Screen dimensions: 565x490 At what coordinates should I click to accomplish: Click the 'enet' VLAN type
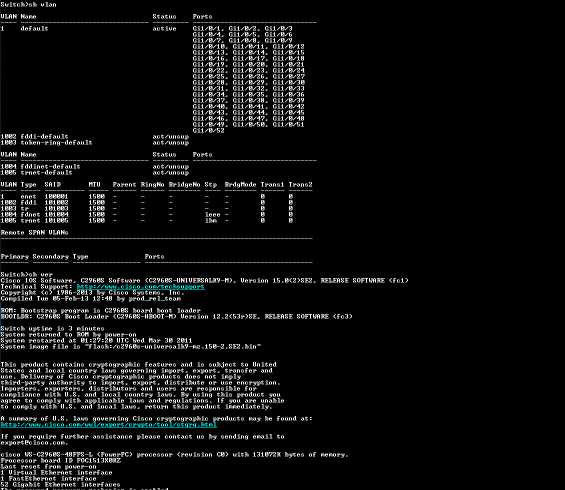28,197
